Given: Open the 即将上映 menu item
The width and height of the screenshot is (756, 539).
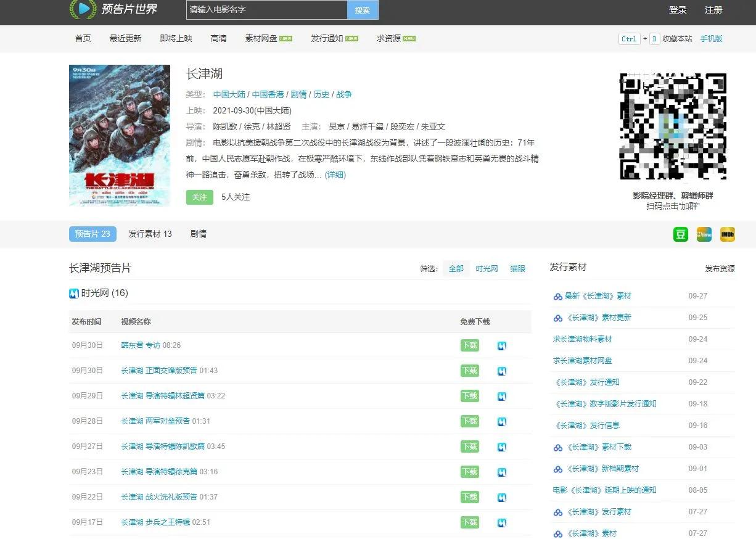Looking at the screenshot, I should (176, 38).
